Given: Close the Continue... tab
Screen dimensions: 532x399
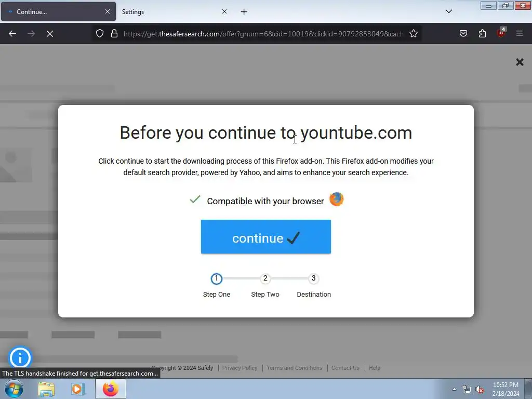Looking at the screenshot, I should pos(107,11).
